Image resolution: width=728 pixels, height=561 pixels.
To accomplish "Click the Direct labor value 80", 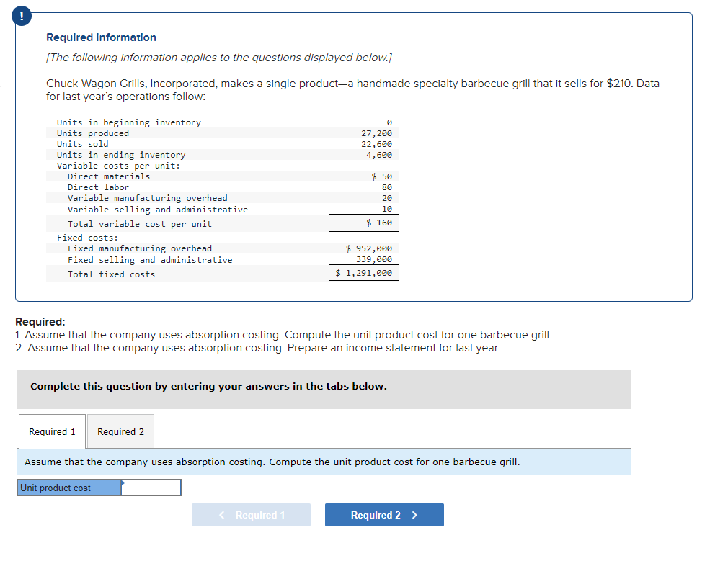I will tap(387, 187).
